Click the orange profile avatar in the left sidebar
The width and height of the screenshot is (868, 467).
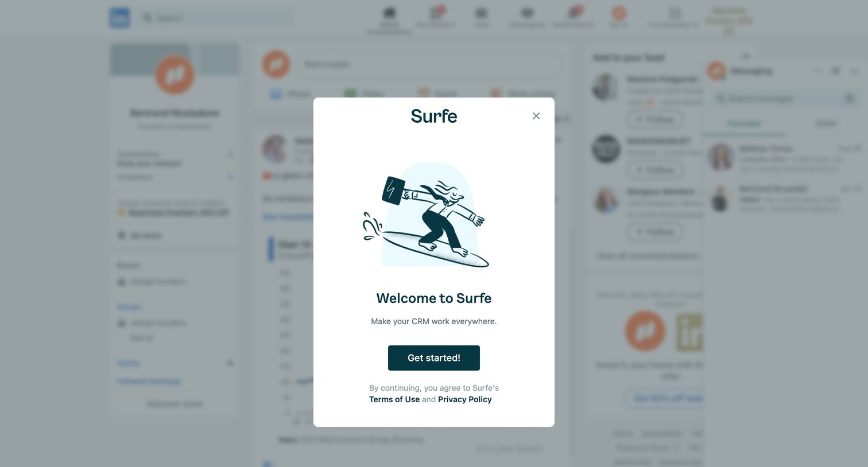click(x=175, y=75)
